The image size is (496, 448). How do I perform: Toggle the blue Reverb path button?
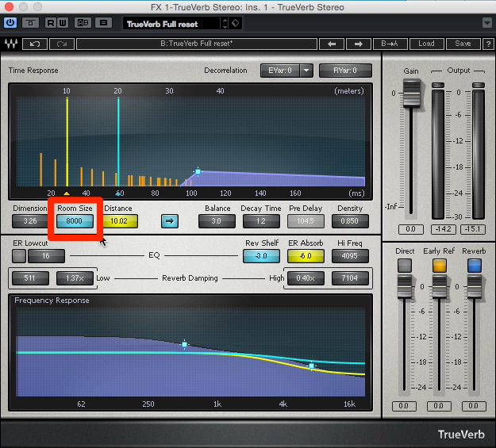click(x=474, y=266)
